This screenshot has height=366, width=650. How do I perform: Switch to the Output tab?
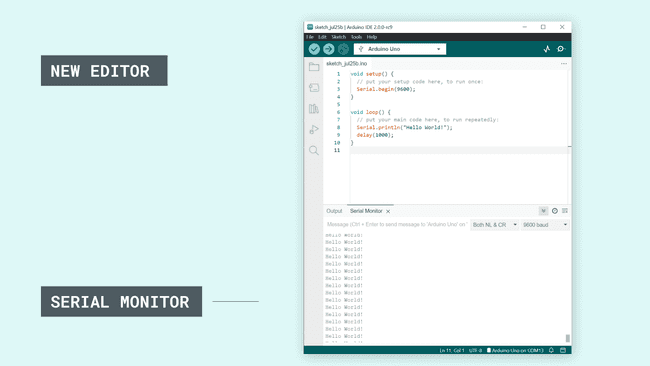334,211
